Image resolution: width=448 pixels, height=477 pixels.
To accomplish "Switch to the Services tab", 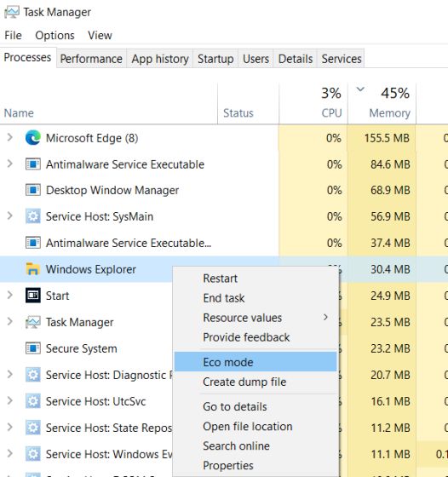I will [342, 59].
